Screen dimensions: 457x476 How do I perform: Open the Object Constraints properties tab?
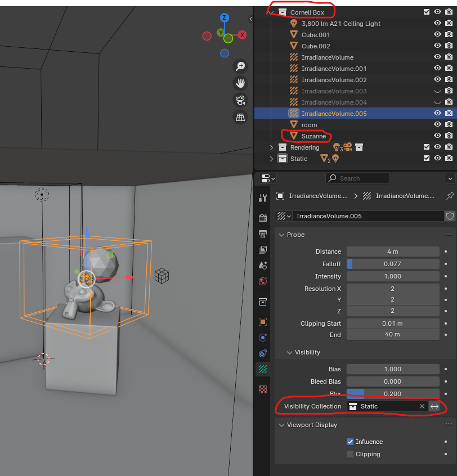click(263, 353)
